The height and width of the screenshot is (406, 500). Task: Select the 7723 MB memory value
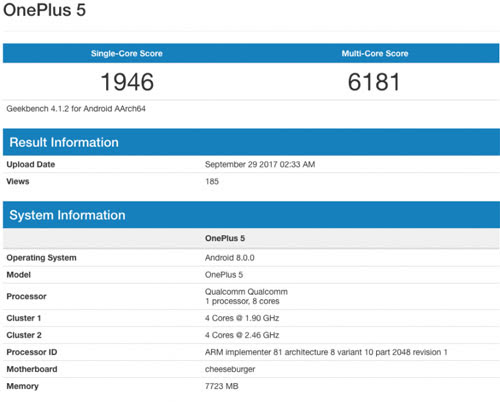222,386
